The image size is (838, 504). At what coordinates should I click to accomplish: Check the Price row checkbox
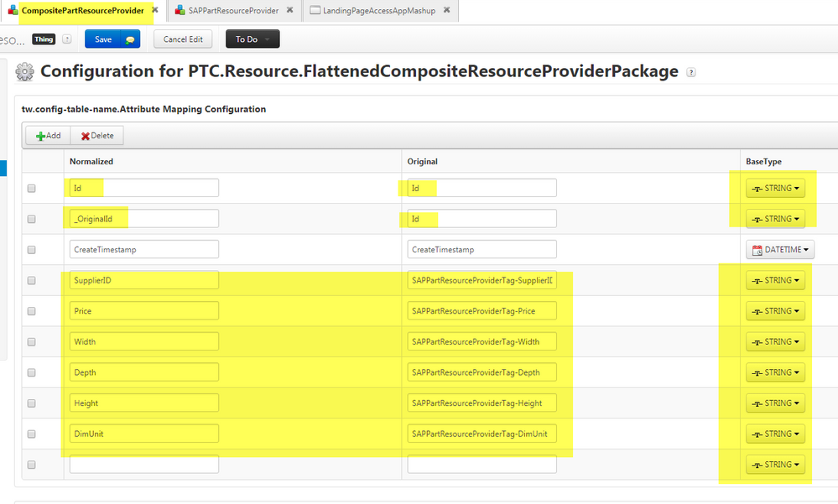[32, 311]
